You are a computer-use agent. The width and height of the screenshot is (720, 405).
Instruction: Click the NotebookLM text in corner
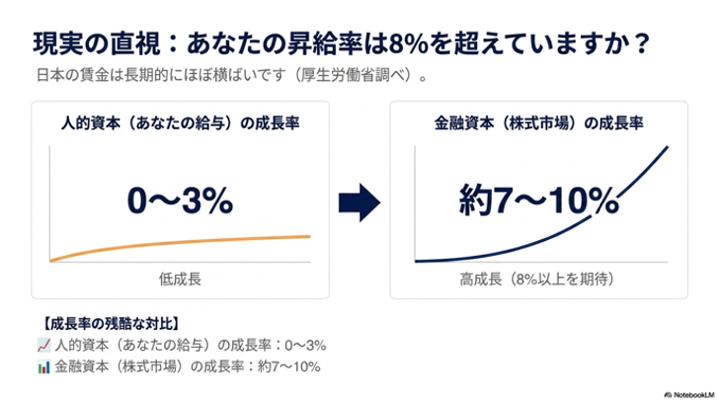click(x=694, y=395)
